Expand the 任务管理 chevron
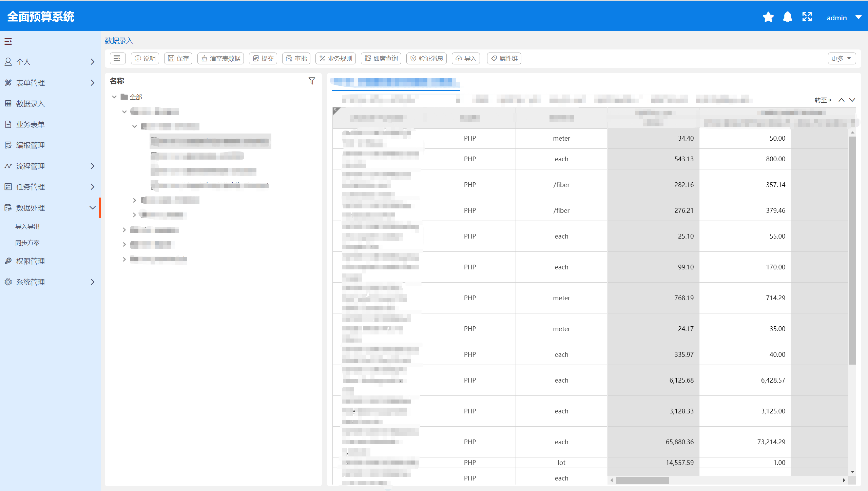 tap(92, 187)
